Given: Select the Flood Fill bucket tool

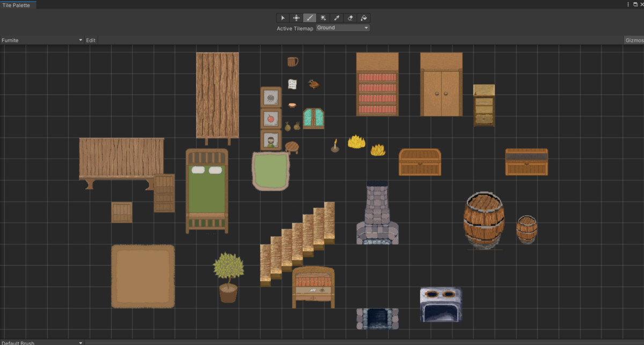Looking at the screenshot, I should [363, 18].
